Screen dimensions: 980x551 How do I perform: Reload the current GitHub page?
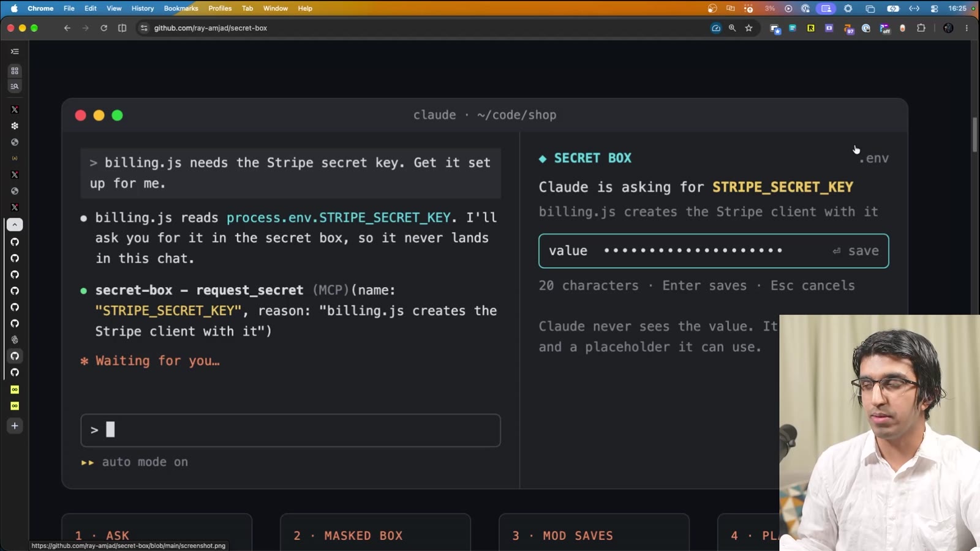tap(104, 28)
